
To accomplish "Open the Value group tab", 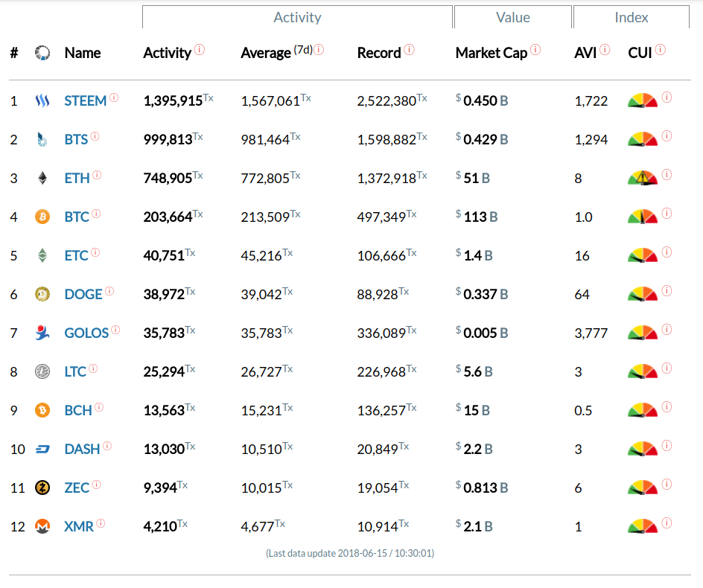I will click(513, 17).
